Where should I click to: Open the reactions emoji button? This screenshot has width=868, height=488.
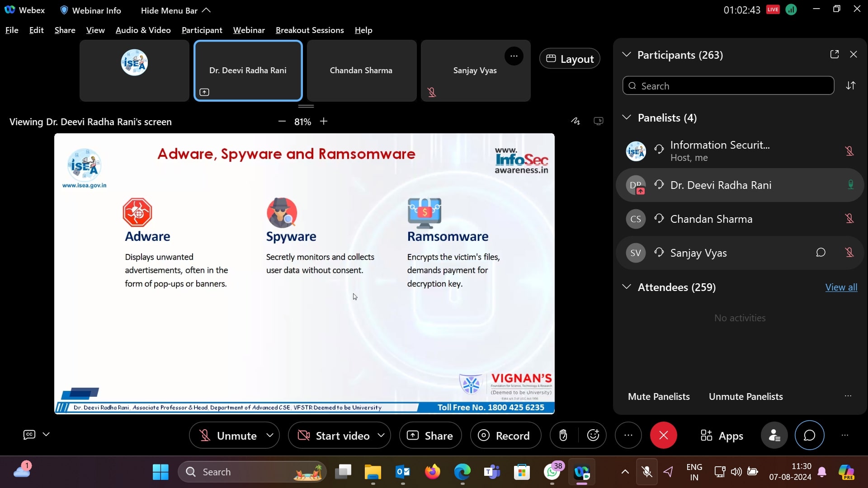(x=593, y=435)
